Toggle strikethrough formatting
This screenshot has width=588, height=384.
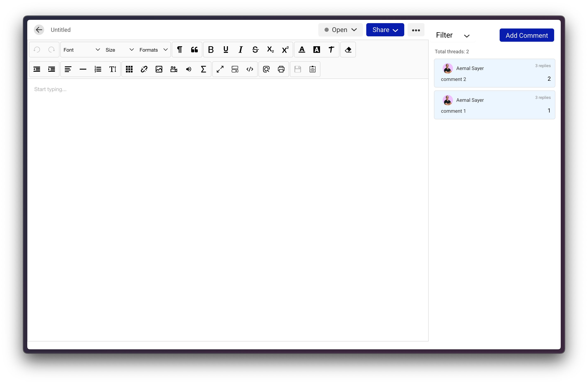(x=255, y=50)
